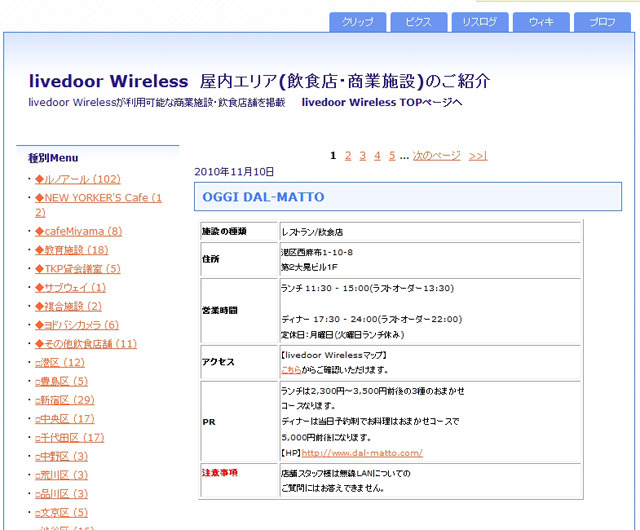The width and height of the screenshot is (640, 530).
Task: Click current page number 1
Action: click(333, 156)
